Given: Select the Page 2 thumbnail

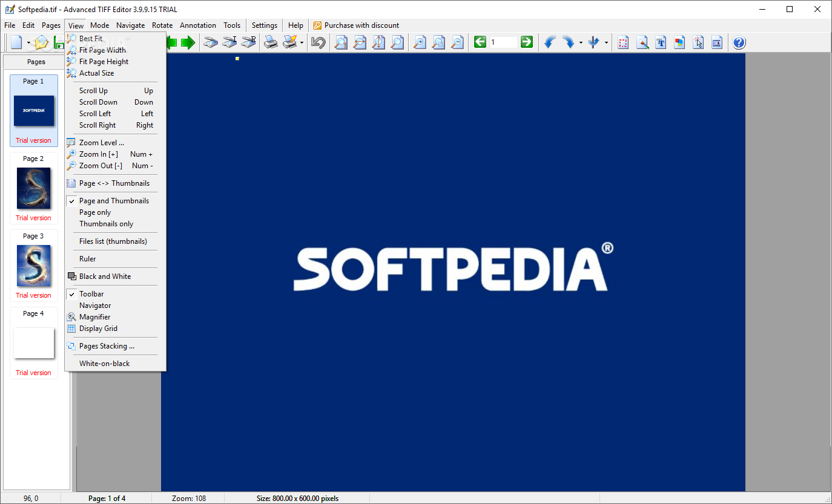Looking at the screenshot, I should tap(34, 188).
